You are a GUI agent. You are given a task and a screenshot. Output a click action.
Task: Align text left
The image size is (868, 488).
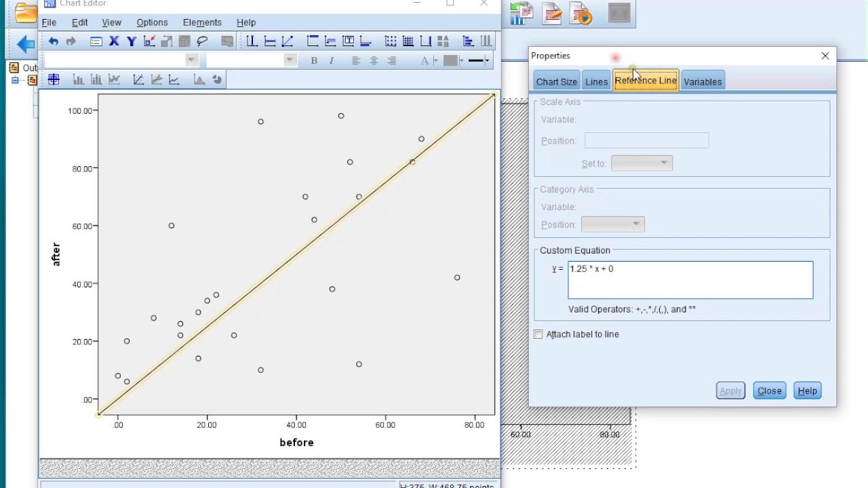356,60
